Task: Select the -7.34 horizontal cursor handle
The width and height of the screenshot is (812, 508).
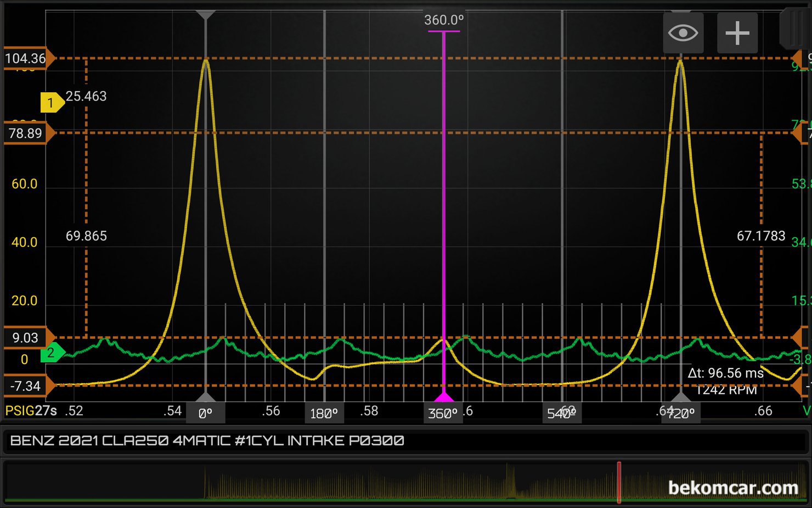Action: tap(29, 386)
